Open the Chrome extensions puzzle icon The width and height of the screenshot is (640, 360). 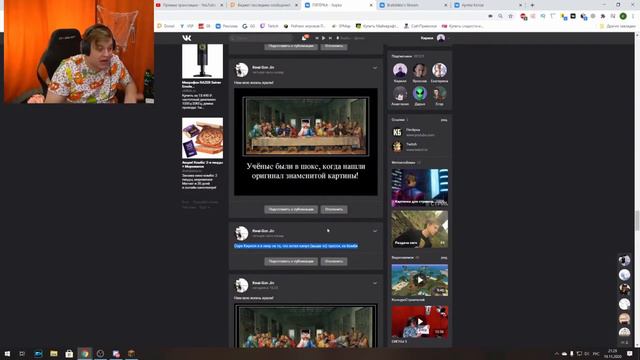tap(603, 16)
